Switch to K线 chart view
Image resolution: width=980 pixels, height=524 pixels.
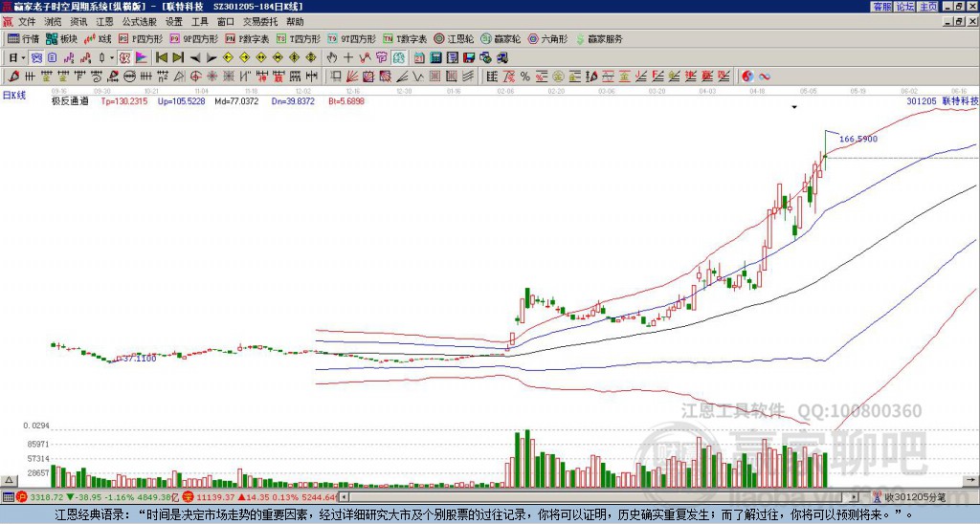pos(99,39)
